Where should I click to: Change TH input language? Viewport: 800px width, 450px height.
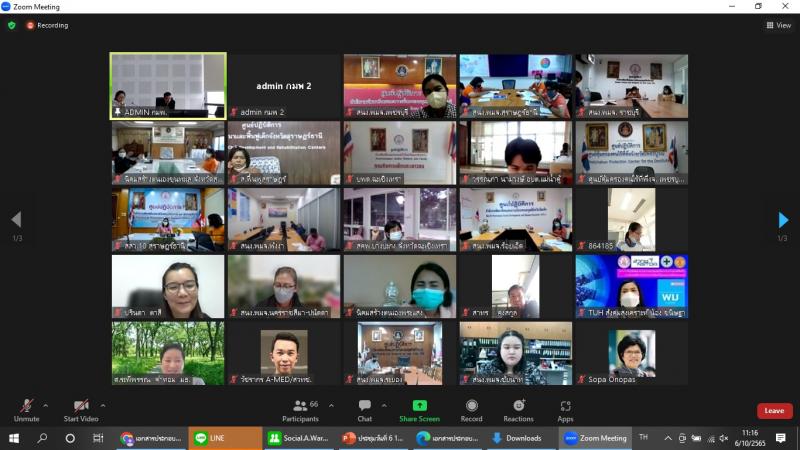pos(643,437)
